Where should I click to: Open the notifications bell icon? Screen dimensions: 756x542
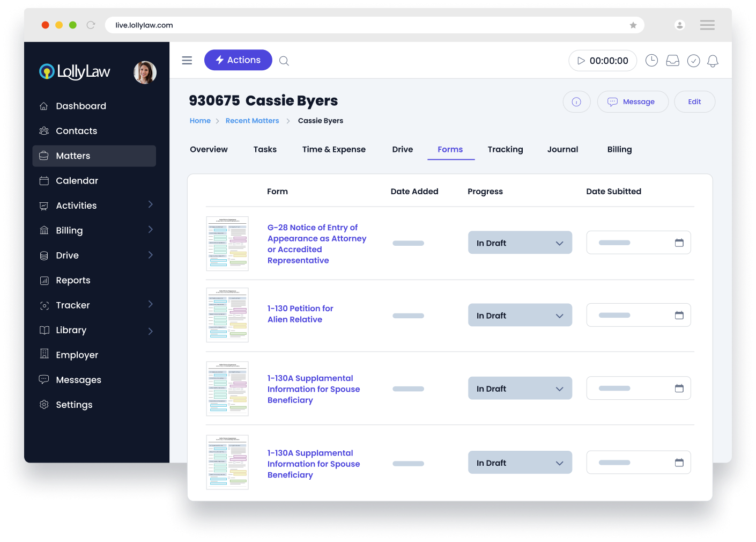[713, 61]
